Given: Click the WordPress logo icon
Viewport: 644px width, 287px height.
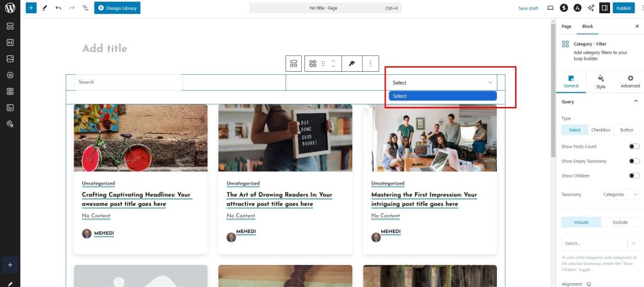Looking at the screenshot, I should (x=10, y=8).
